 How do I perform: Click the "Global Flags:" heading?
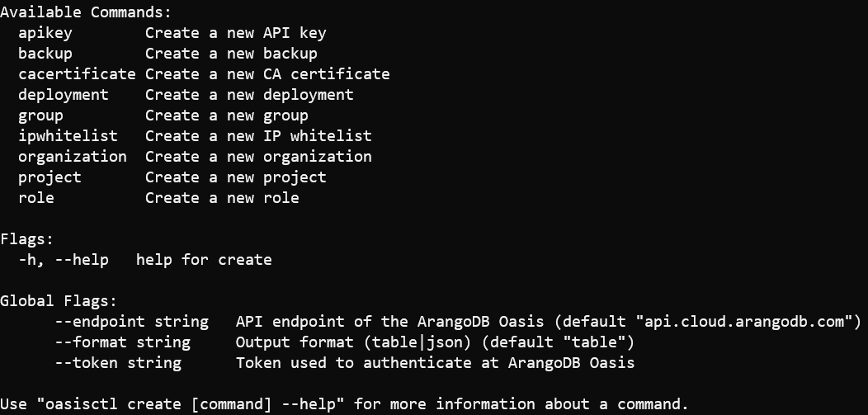pyautogui.click(x=59, y=300)
